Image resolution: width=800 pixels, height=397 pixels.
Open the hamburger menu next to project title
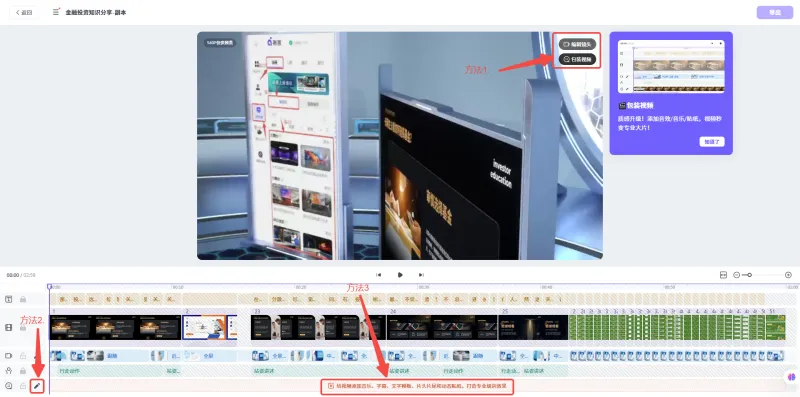coord(56,12)
